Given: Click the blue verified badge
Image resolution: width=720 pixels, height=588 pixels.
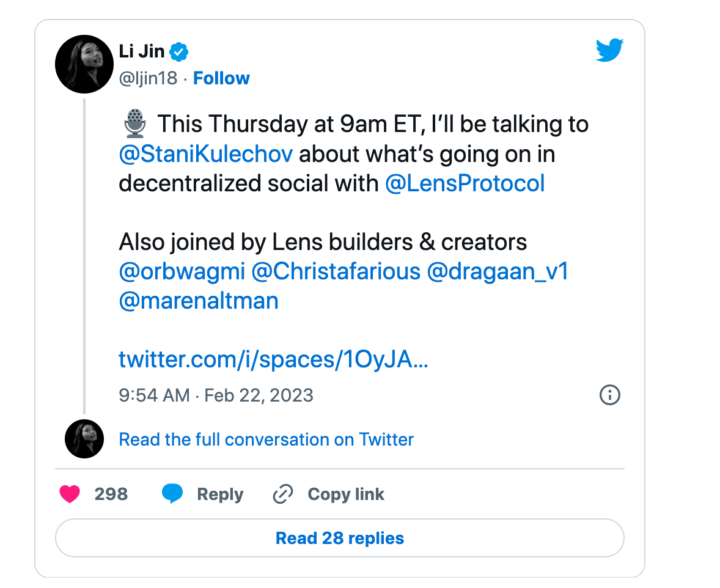Looking at the screenshot, I should (178, 52).
